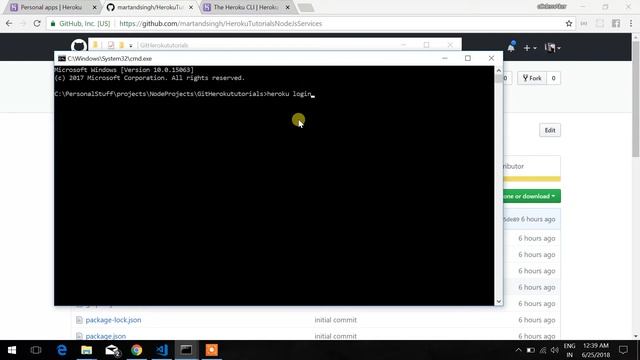Open a new browser tab
Image resolution: width=640 pixels, height=360 pixels.
[x=305, y=8]
